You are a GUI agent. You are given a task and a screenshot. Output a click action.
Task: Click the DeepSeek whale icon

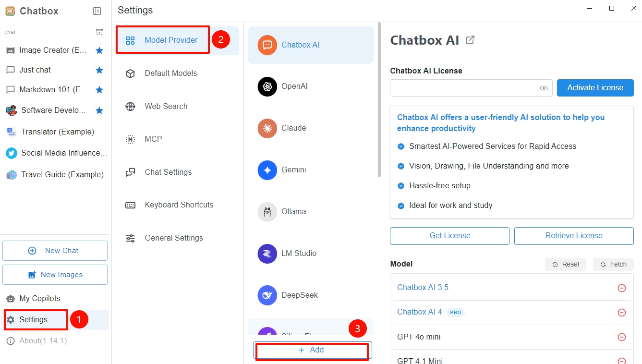(267, 295)
